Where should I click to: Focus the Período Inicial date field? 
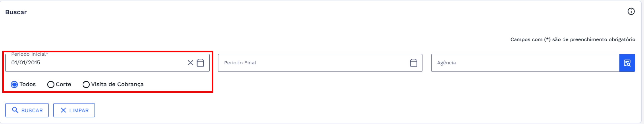[95, 63]
